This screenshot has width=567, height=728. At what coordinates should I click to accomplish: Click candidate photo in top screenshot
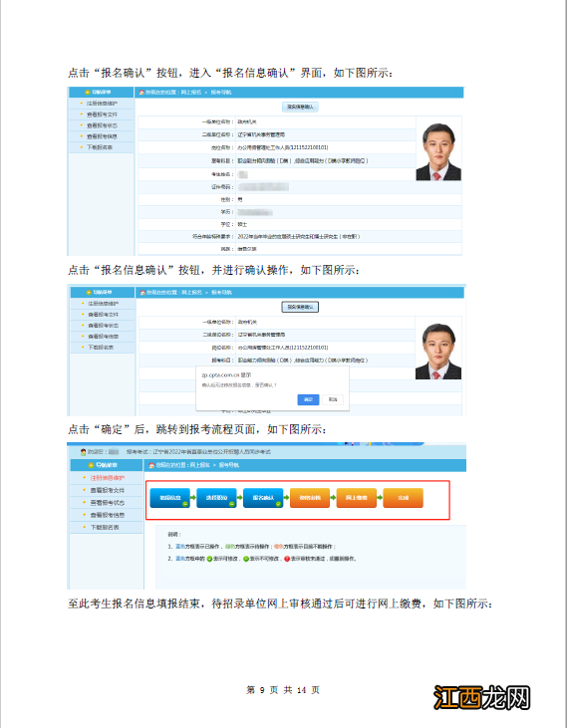[438, 151]
